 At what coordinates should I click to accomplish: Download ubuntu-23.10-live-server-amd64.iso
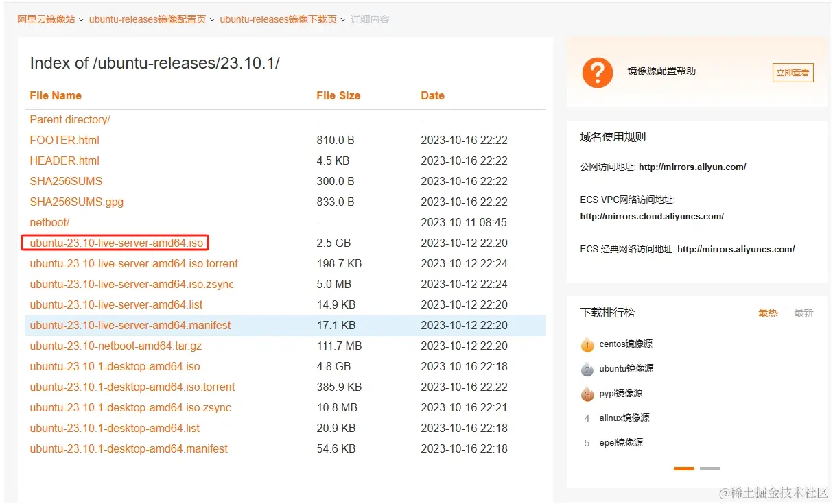[117, 243]
